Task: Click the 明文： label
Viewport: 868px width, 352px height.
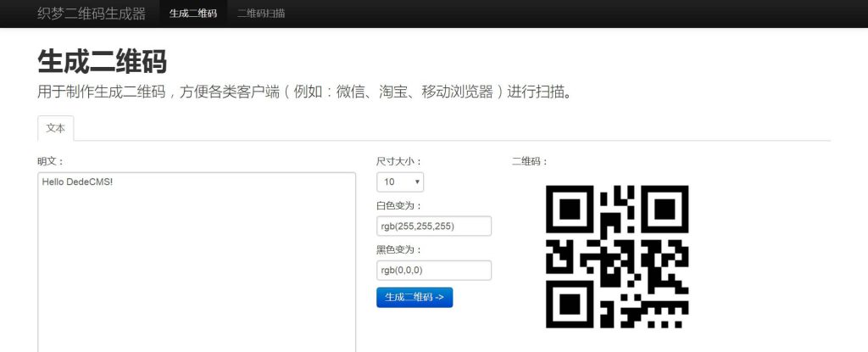Action: click(x=51, y=161)
